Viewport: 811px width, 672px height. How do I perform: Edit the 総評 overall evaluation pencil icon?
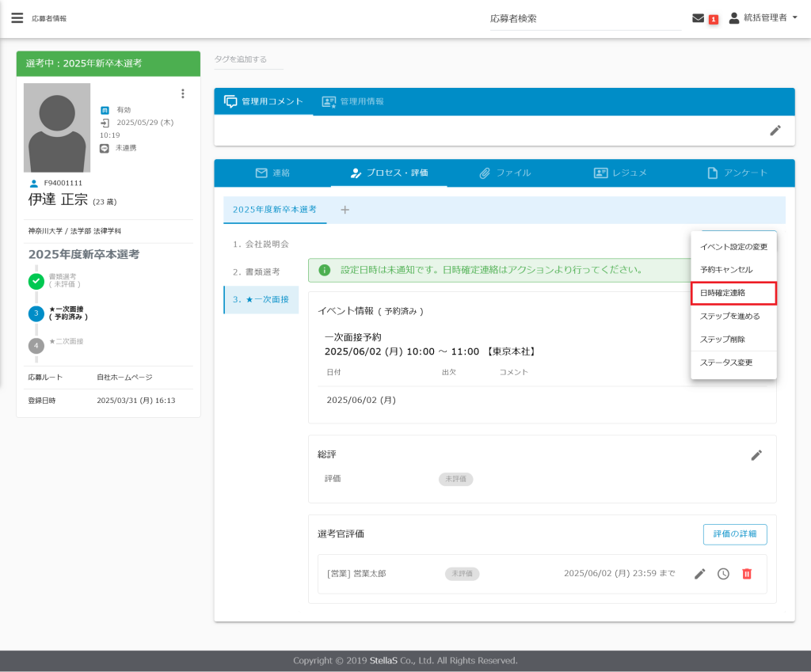coord(756,455)
